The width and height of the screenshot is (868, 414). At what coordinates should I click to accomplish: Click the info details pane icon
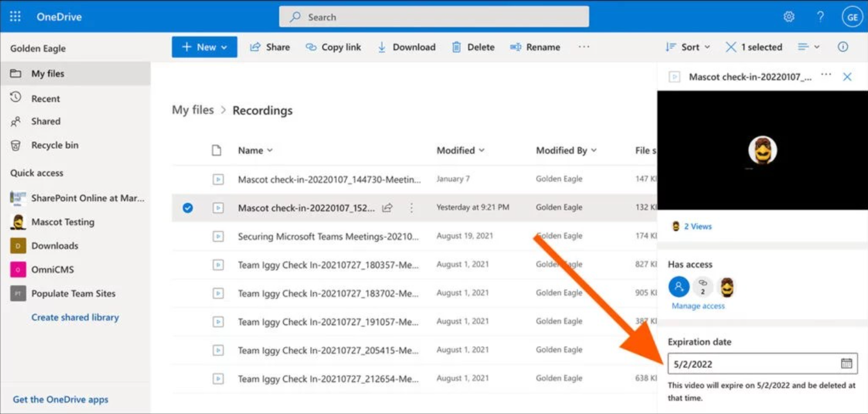tap(843, 47)
